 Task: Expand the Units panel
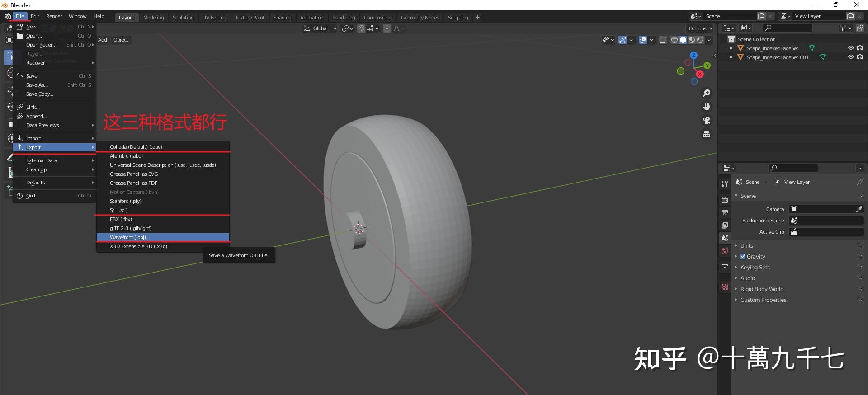click(x=746, y=245)
